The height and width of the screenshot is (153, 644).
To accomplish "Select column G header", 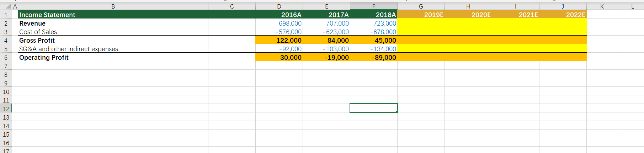I will pyautogui.click(x=421, y=6).
